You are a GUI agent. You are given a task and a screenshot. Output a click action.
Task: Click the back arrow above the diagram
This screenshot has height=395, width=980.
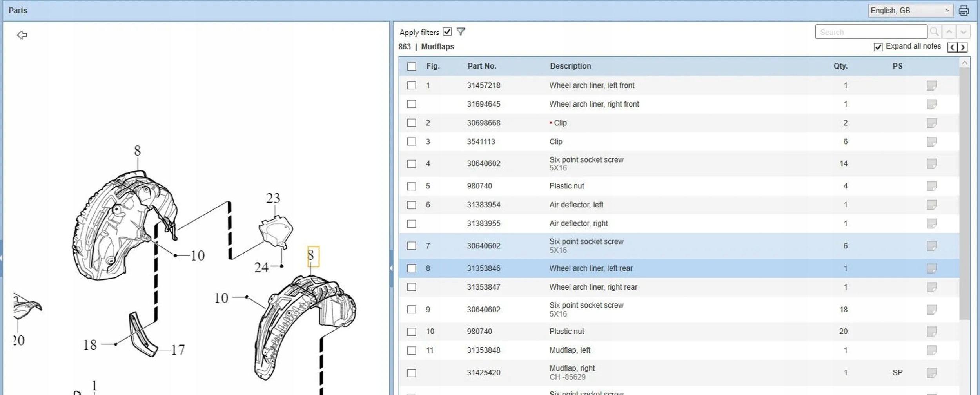[22, 35]
